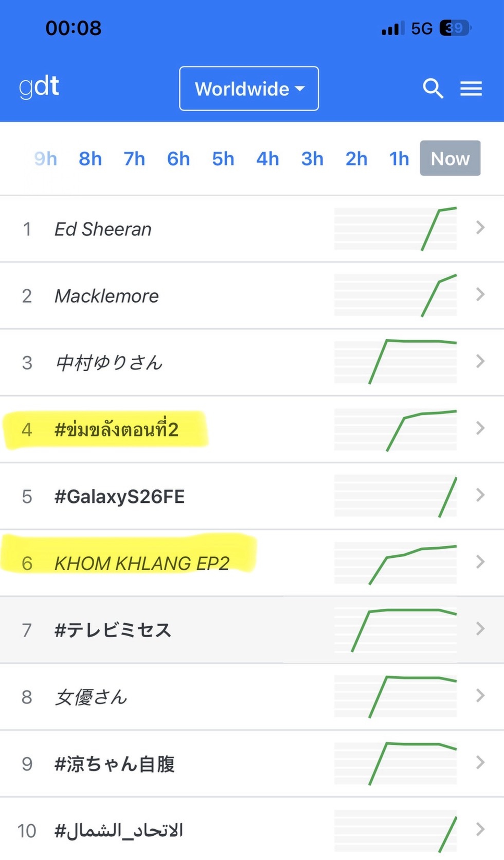Open the rank 10 Arabic hashtag trend
Viewport: 504px width, 860px height.
click(x=119, y=830)
